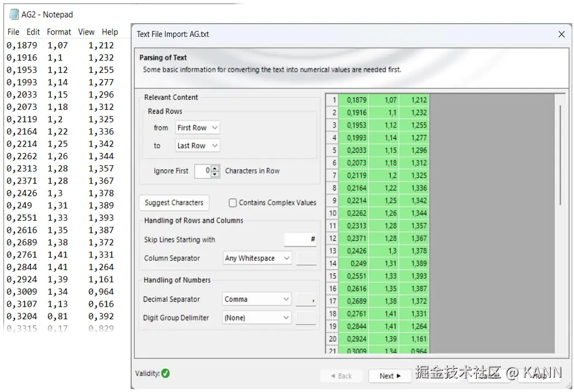Click preview cell 1,296

coord(414,150)
